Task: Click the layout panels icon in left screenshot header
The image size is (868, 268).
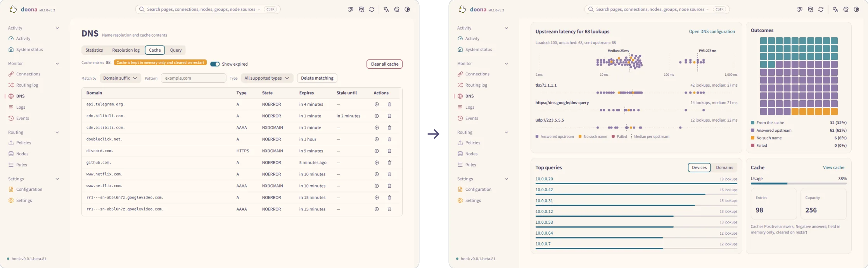Action: tap(351, 9)
